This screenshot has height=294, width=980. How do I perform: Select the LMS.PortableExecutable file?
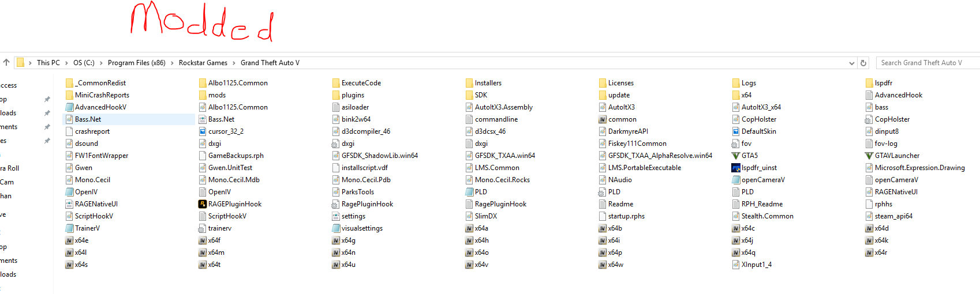639,168
